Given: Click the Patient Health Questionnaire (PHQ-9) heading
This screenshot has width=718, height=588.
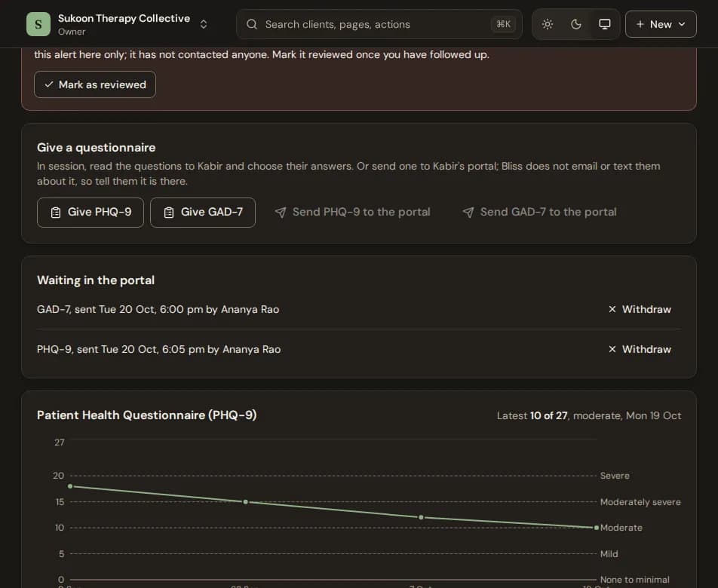Looking at the screenshot, I should 146,415.
